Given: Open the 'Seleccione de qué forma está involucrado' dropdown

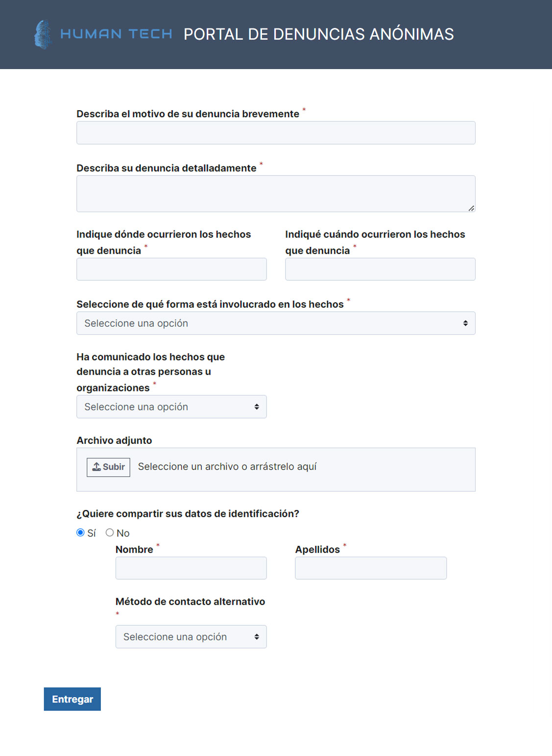Looking at the screenshot, I should coord(276,323).
